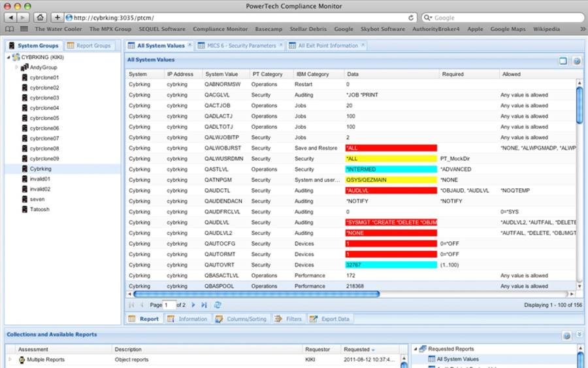This screenshot has width=588, height=368.
Task: Open the Basecamp bookmark
Action: pos(269,29)
